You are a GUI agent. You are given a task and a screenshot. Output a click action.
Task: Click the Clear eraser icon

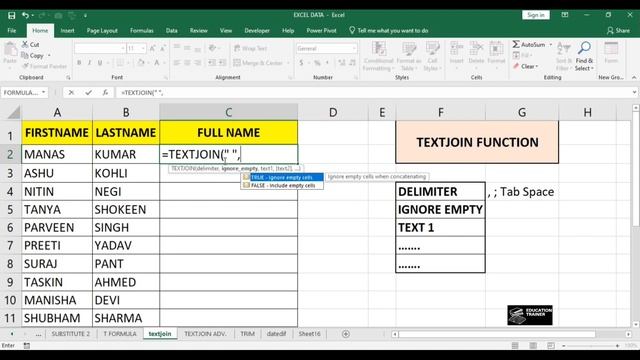click(x=516, y=66)
